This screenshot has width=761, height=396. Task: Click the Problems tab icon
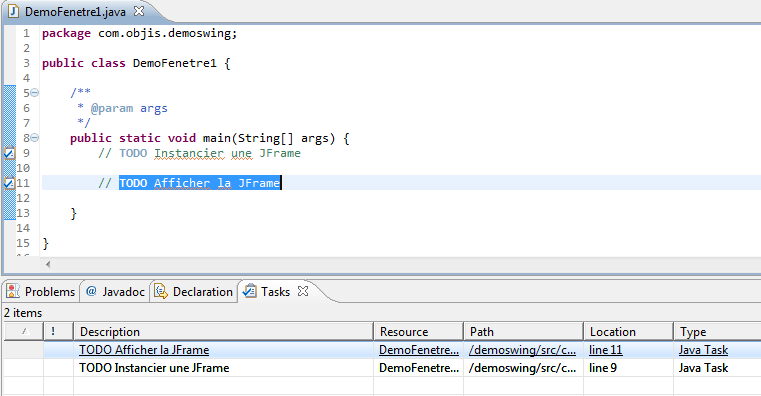(13, 291)
